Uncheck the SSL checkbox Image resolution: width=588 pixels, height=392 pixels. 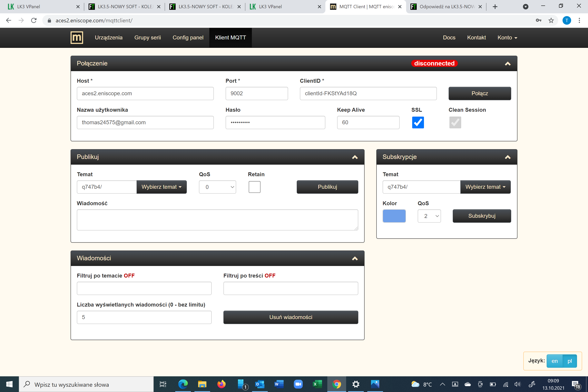[418, 122]
